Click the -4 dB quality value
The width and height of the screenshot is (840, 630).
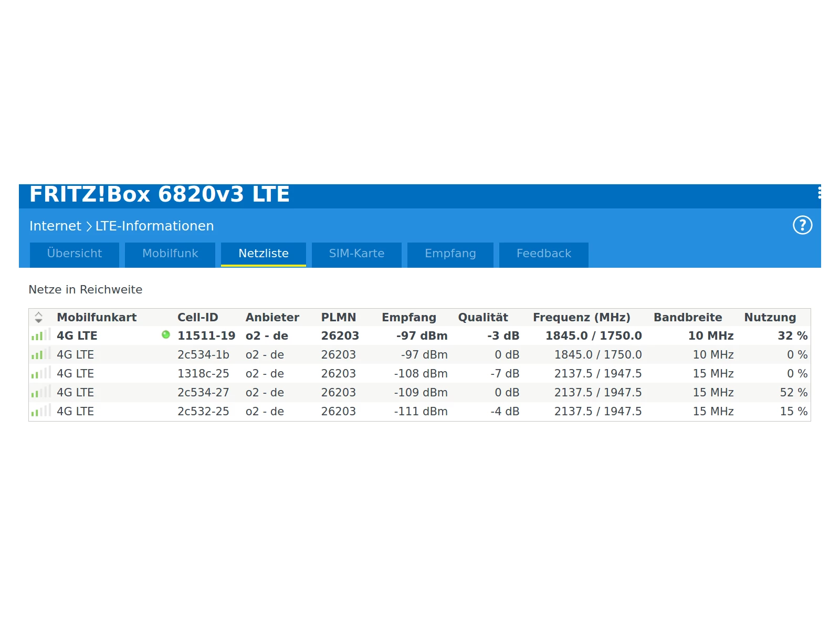pyautogui.click(x=505, y=411)
